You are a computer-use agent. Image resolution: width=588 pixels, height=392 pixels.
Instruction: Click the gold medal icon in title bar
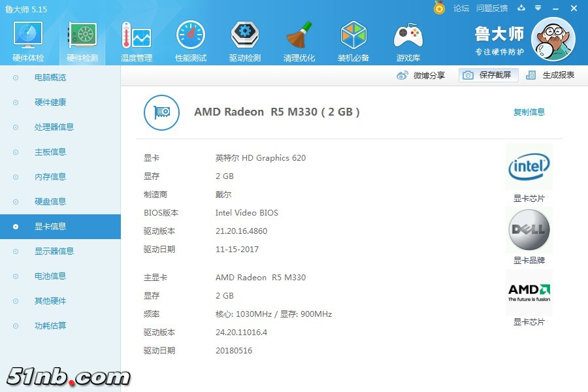440,8
